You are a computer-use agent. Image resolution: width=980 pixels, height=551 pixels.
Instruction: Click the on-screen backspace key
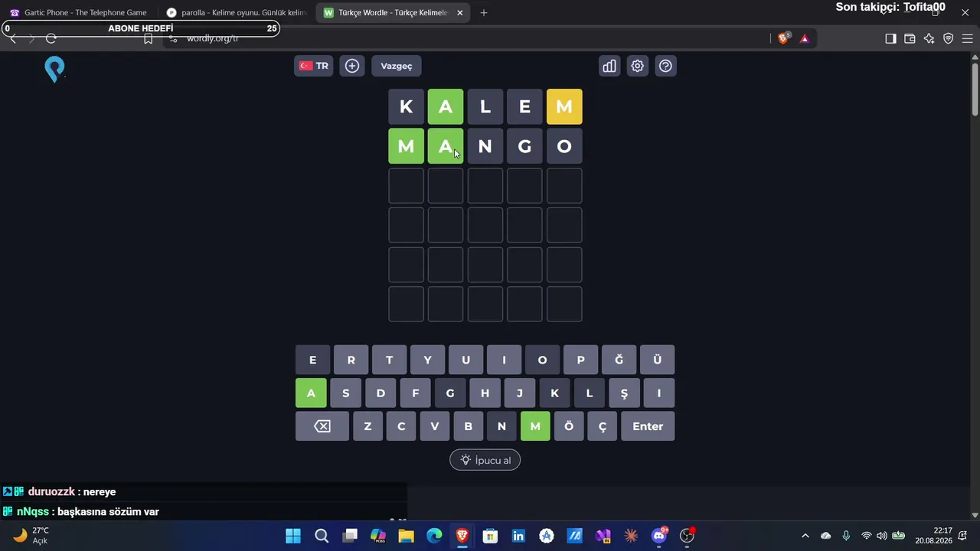(322, 426)
